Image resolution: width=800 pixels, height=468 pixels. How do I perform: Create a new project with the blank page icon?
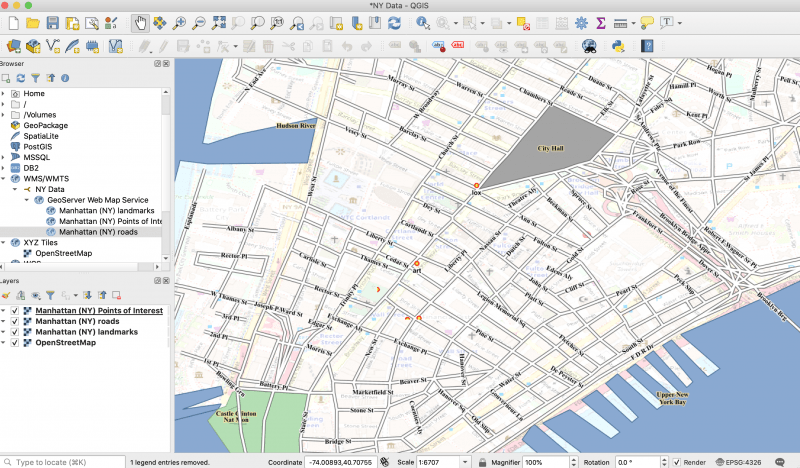click(14, 23)
